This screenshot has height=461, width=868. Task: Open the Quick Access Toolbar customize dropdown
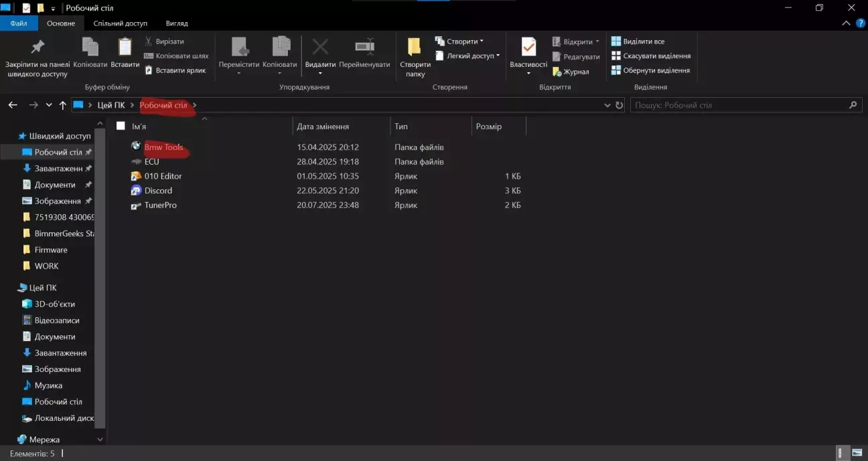[54, 9]
